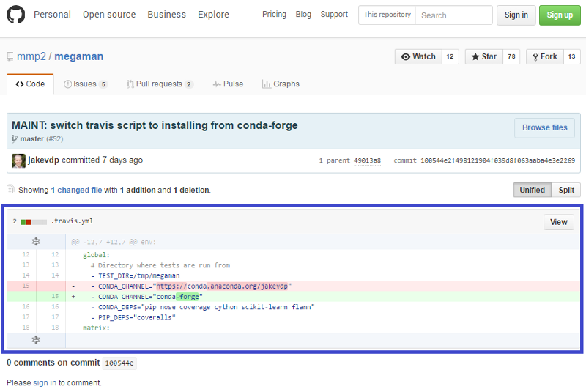The width and height of the screenshot is (586, 392).
Task: Open pull request #52 link
Action: click(x=54, y=139)
